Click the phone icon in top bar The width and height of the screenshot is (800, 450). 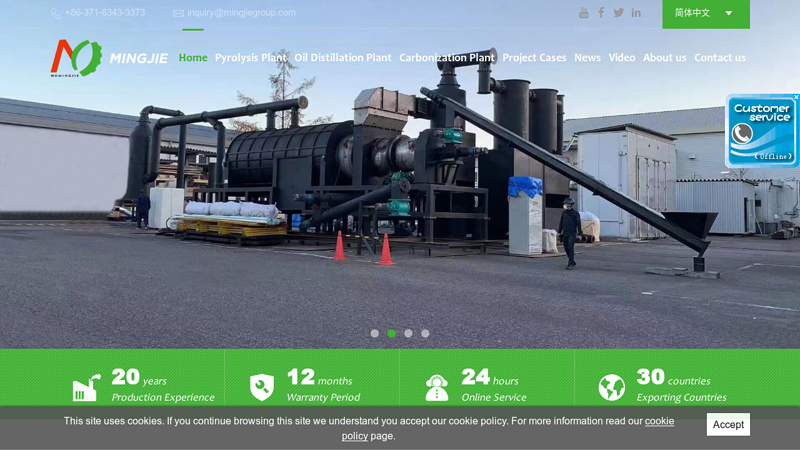point(56,13)
